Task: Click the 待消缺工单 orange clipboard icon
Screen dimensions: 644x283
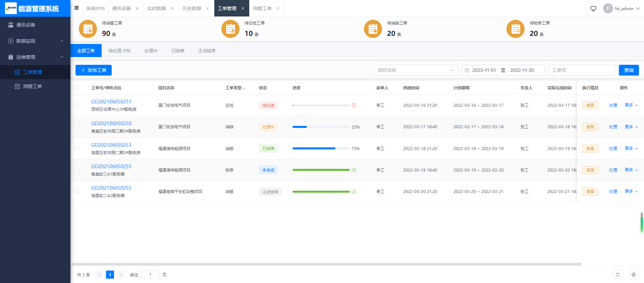Action: 373,29
